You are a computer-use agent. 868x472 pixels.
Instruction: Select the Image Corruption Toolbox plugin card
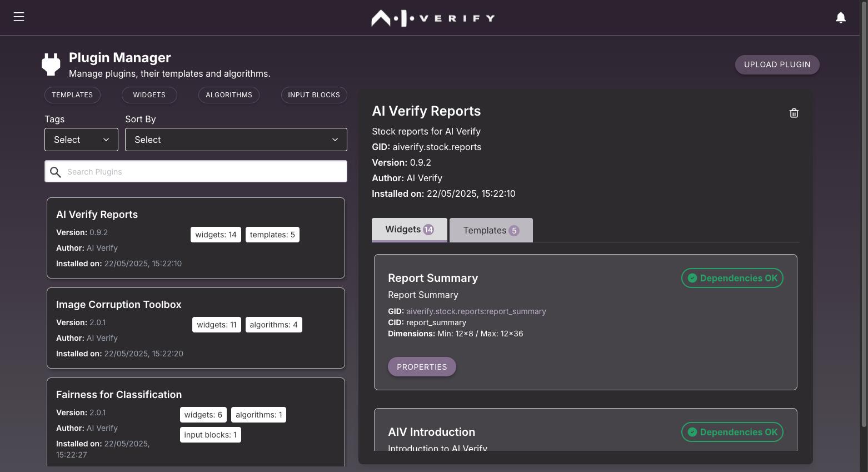coord(196,328)
